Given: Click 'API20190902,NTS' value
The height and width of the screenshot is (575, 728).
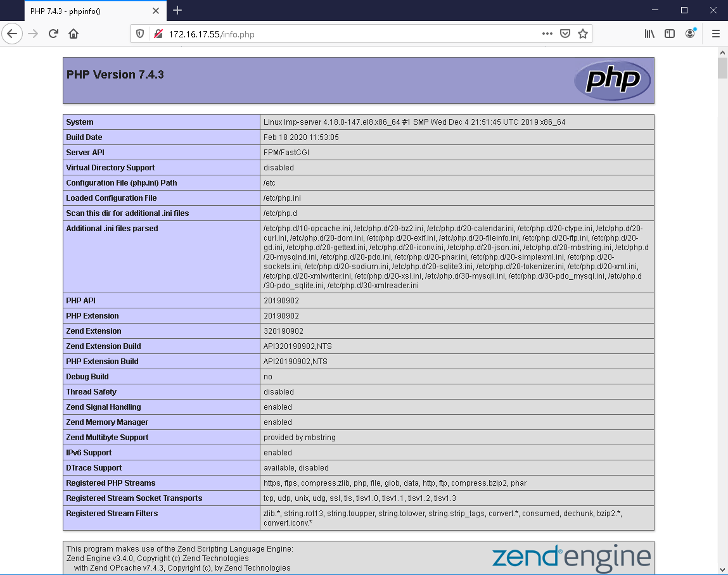Looking at the screenshot, I should pos(295,362).
